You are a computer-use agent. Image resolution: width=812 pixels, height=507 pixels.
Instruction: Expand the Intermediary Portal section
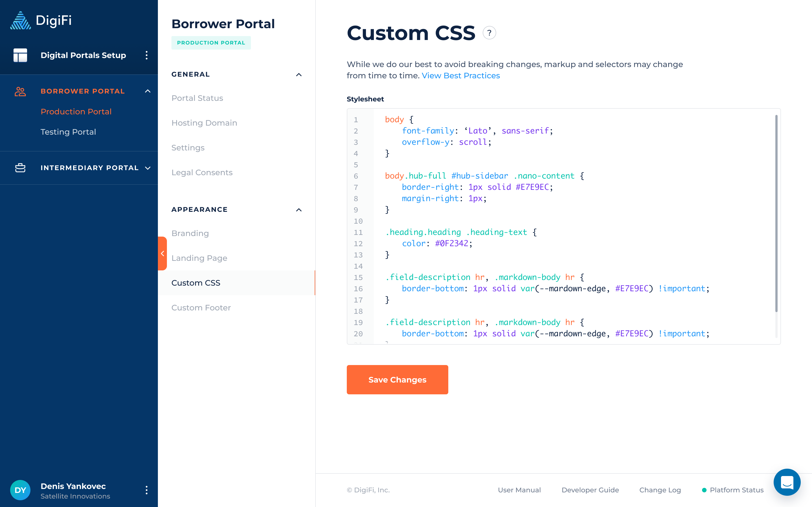click(148, 168)
